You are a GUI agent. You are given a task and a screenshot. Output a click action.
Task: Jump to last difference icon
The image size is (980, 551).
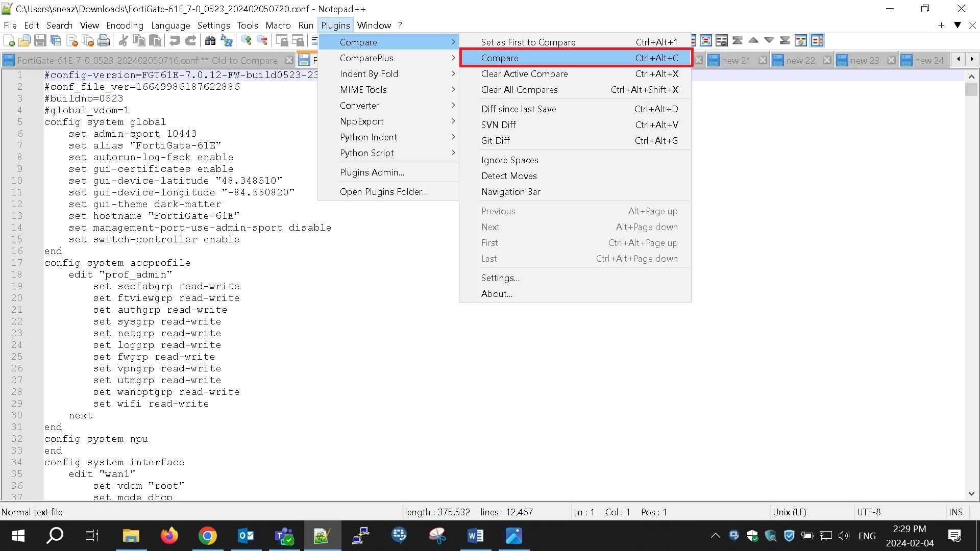click(785, 41)
